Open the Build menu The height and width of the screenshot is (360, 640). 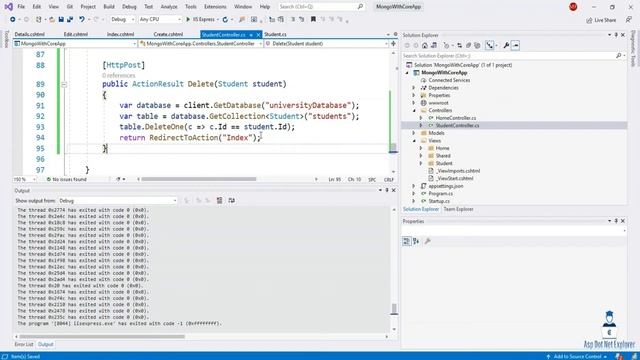point(109,7)
